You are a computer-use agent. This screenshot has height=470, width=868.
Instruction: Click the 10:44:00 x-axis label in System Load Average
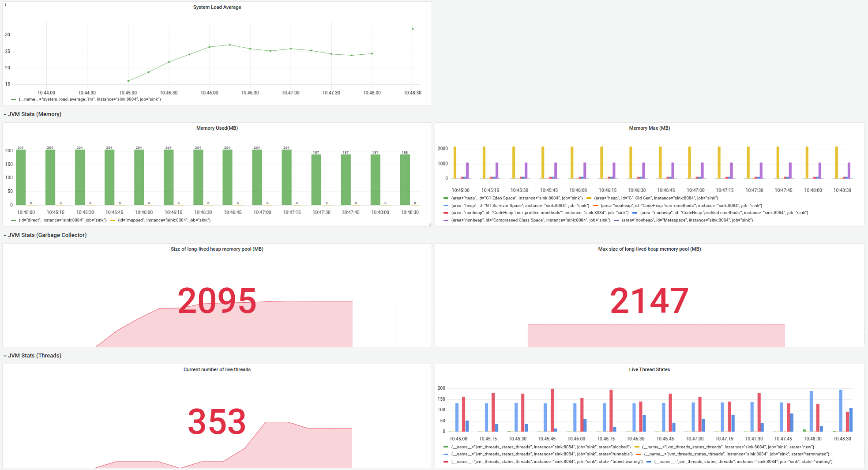pyautogui.click(x=46, y=93)
